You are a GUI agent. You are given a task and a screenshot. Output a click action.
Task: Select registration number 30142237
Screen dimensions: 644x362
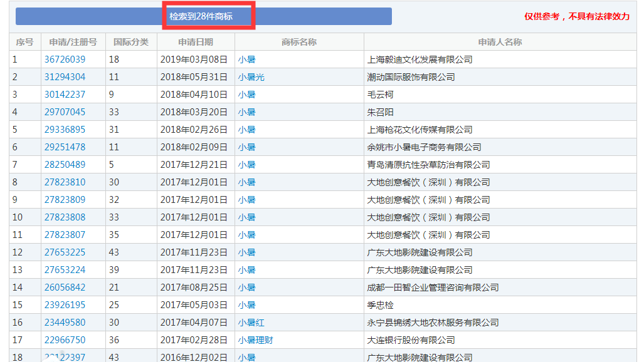pyautogui.click(x=65, y=95)
